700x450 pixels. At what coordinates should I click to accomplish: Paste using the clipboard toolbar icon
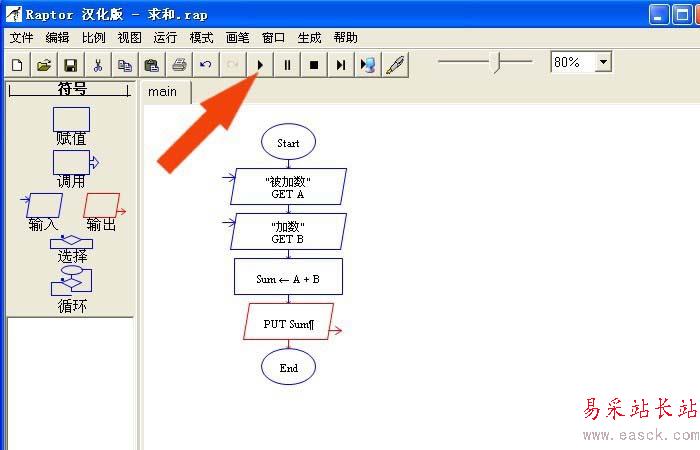[x=152, y=65]
